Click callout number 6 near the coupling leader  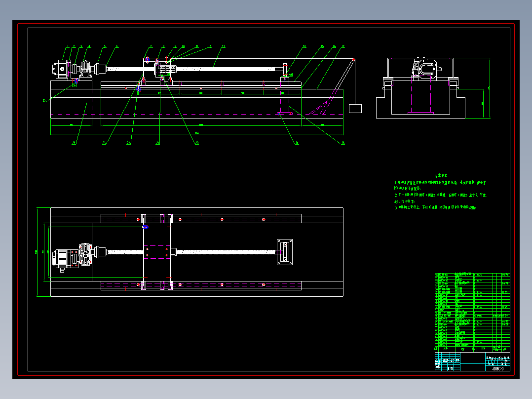(x=117, y=46)
